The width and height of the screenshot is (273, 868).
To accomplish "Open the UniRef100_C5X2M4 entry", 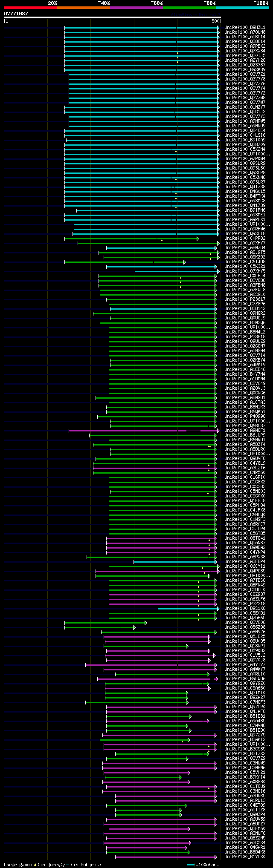I will 245,149.
